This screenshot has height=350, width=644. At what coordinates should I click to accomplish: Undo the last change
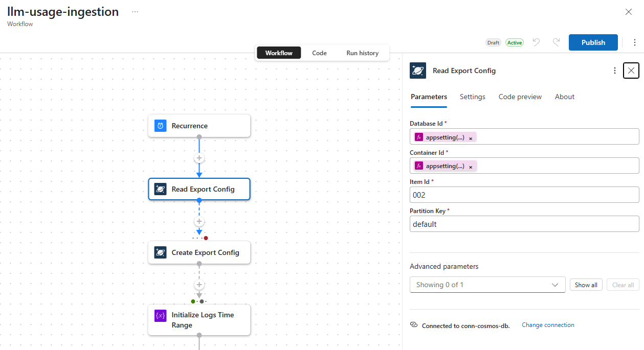[x=536, y=42]
